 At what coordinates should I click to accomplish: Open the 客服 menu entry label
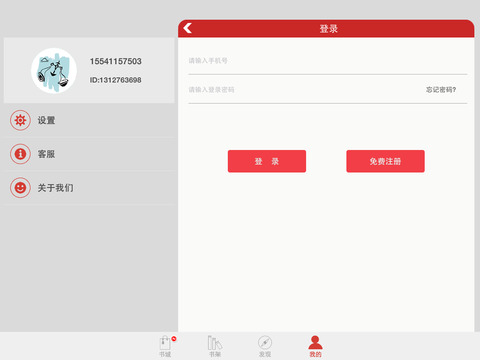point(46,154)
